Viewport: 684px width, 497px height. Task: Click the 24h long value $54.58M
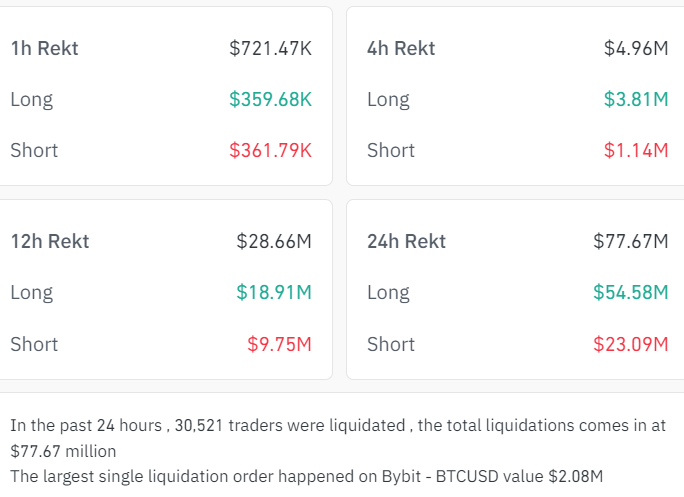click(630, 292)
